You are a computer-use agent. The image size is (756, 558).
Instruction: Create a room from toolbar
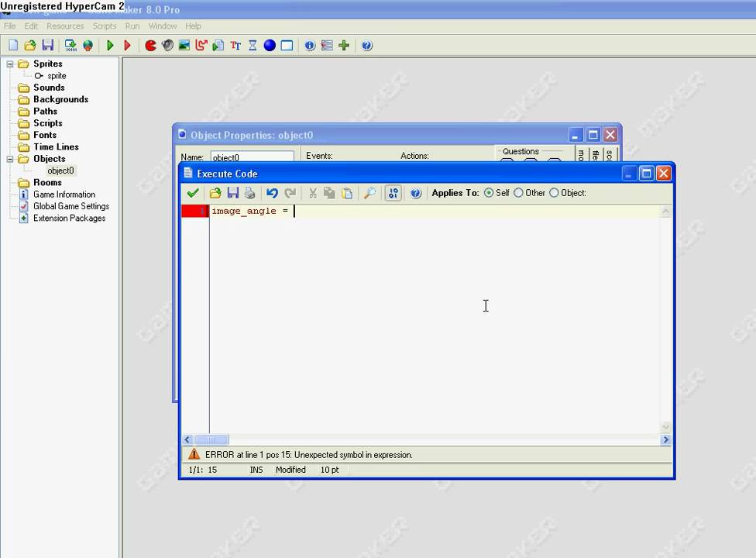[x=287, y=45]
